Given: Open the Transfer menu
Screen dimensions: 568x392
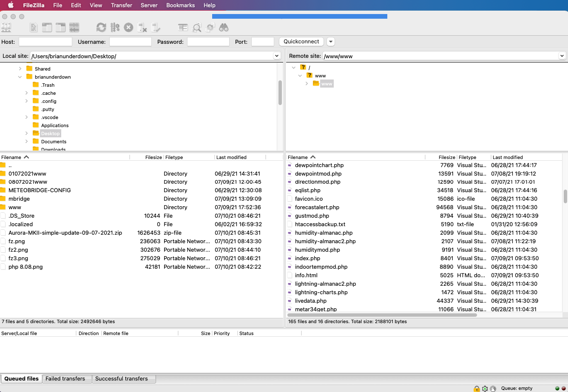Looking at the screenshot, I should coord(122,5).
